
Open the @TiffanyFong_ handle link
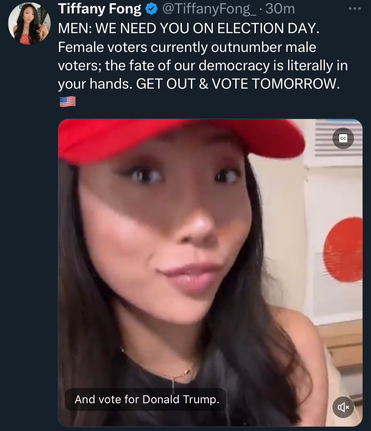[x=209, y=9]
